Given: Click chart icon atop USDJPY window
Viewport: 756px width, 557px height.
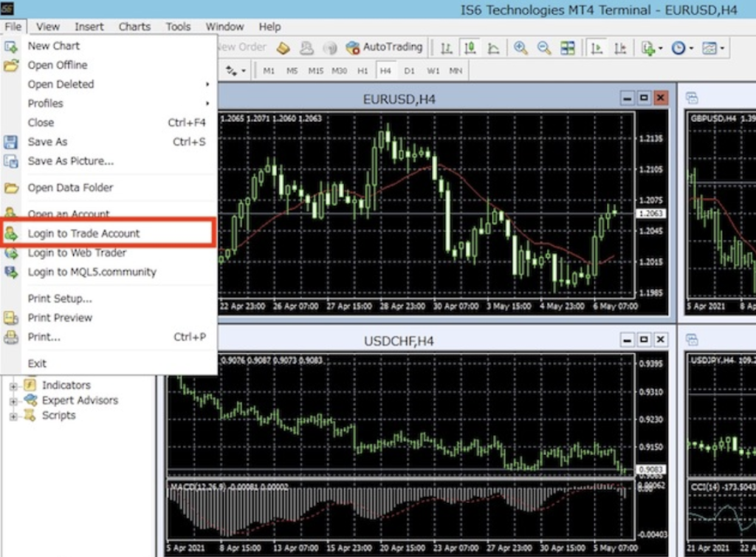Looking at the screenshot, I should 692,341.
